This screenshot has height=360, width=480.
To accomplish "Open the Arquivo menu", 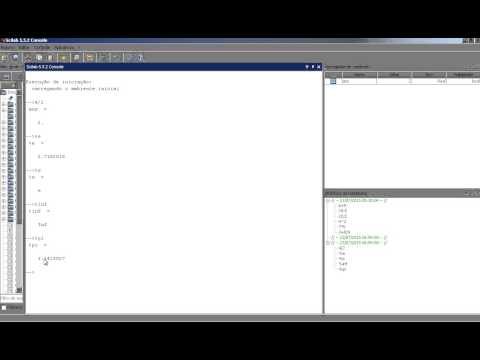I will point(7,48).
